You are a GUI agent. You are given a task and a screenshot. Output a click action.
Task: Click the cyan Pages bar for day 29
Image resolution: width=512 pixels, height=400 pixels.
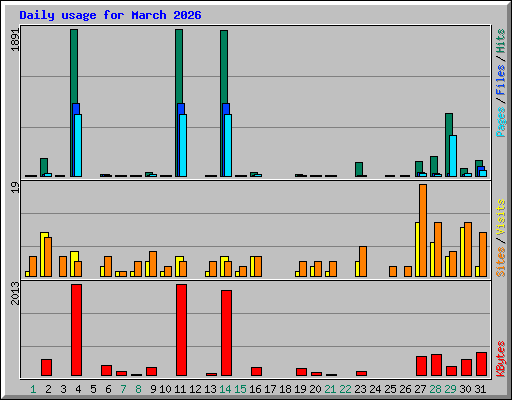[x=453, y=156]
